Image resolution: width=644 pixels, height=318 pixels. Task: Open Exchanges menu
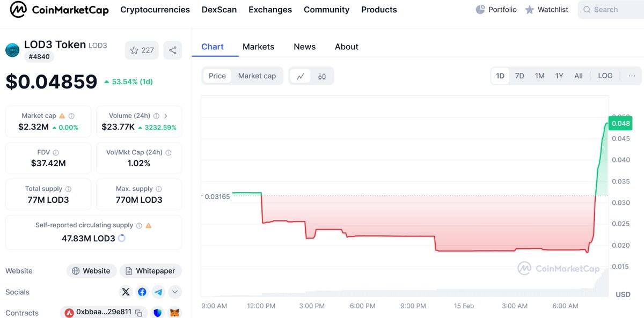270,10
